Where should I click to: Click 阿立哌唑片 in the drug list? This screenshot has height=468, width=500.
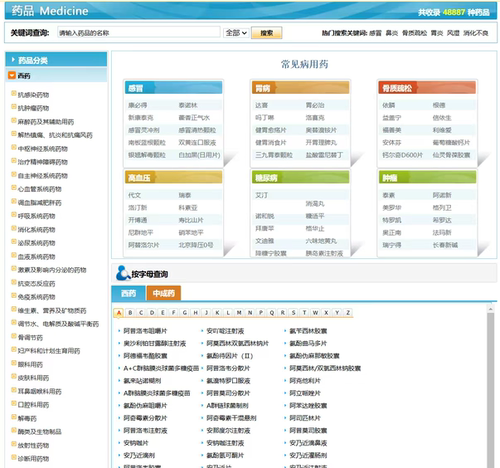(305, 393)
